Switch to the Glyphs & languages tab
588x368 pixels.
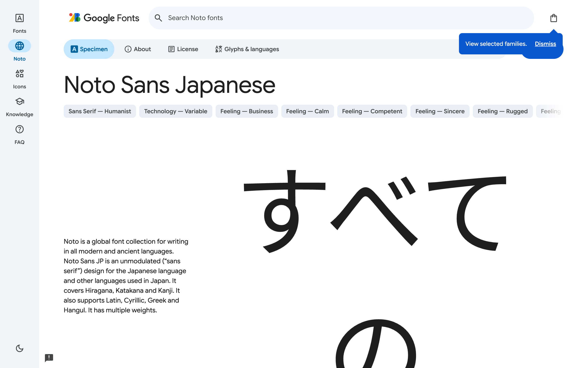click(x=247, y=49)
